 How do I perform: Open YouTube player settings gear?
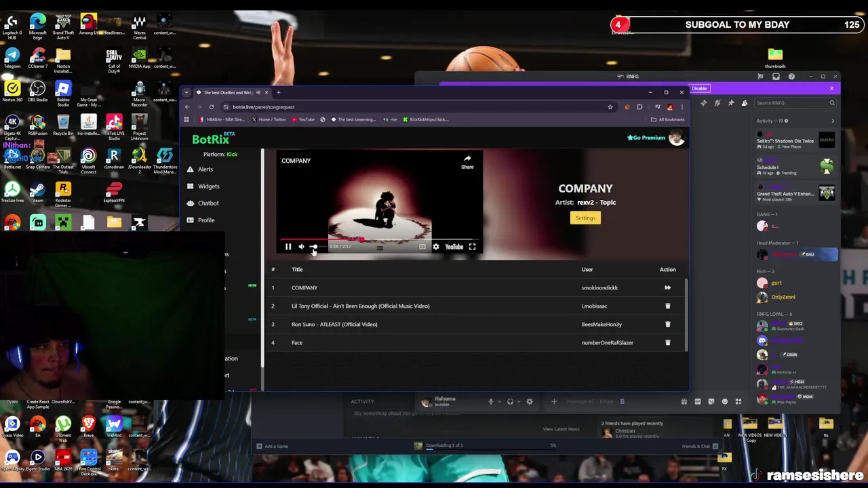[435, 247]
